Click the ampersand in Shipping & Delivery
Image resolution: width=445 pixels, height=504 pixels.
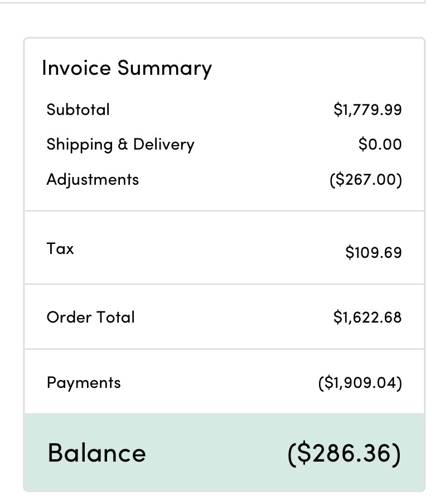123,145
